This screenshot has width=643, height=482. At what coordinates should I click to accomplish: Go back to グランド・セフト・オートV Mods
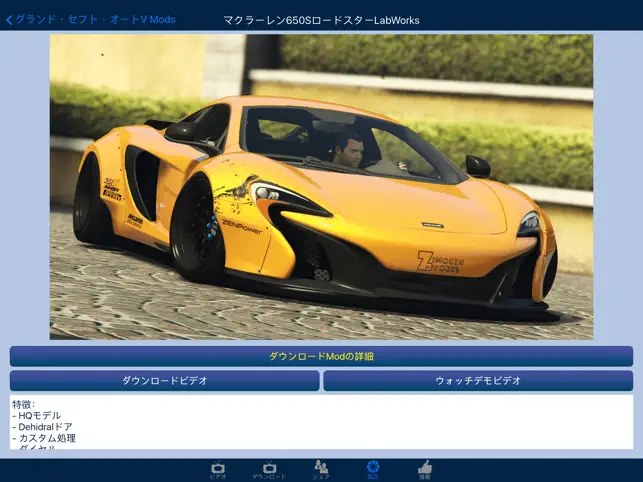pos(91,20)
